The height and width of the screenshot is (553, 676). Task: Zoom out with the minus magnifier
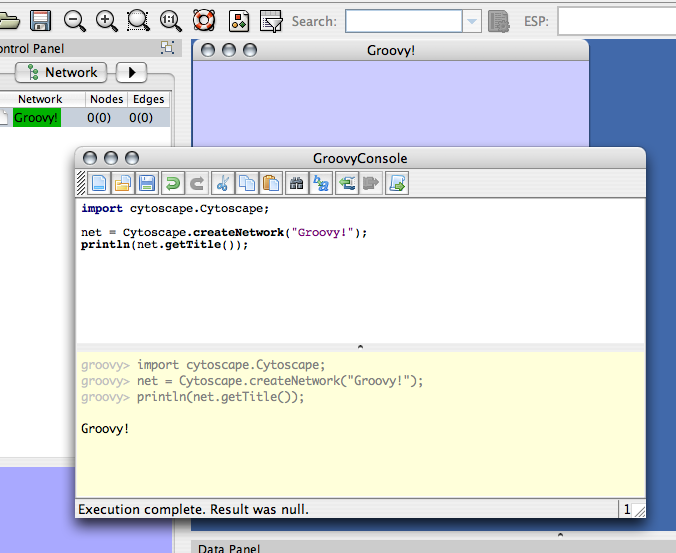point(74,20)
